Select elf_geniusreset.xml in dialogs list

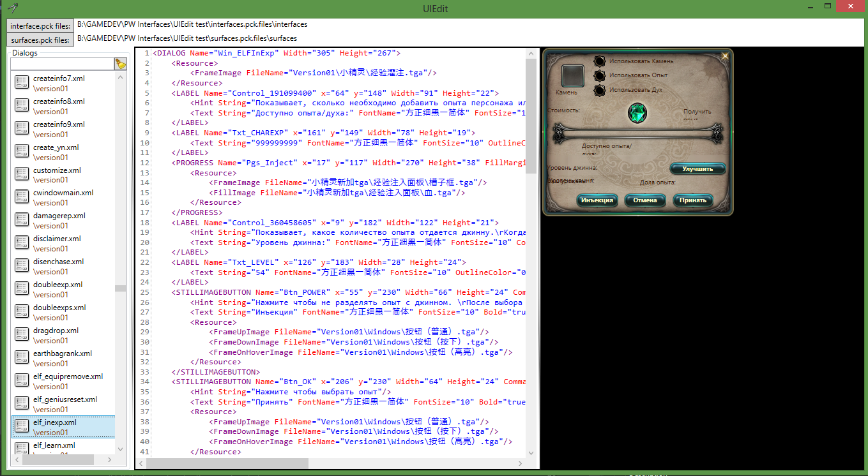tap(64, 404)
